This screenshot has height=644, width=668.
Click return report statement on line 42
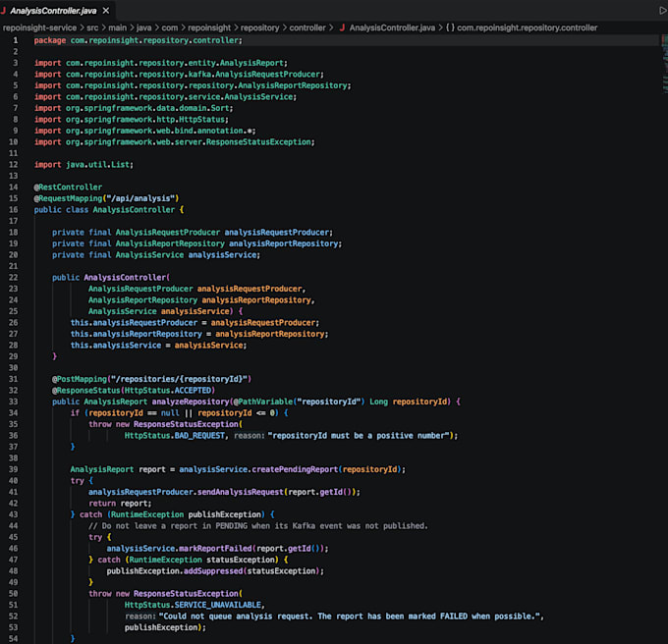click(120, 504)
